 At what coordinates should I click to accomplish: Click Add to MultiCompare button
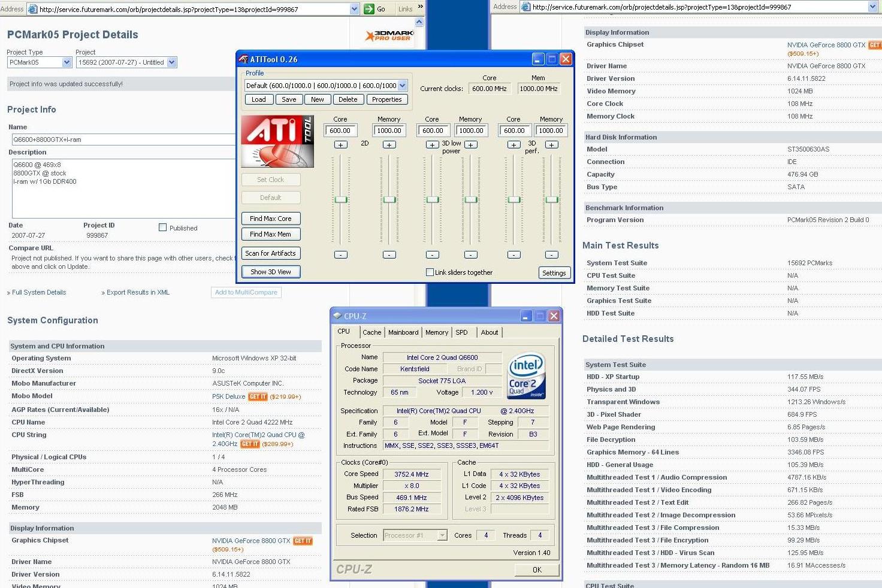coord(246,292)
